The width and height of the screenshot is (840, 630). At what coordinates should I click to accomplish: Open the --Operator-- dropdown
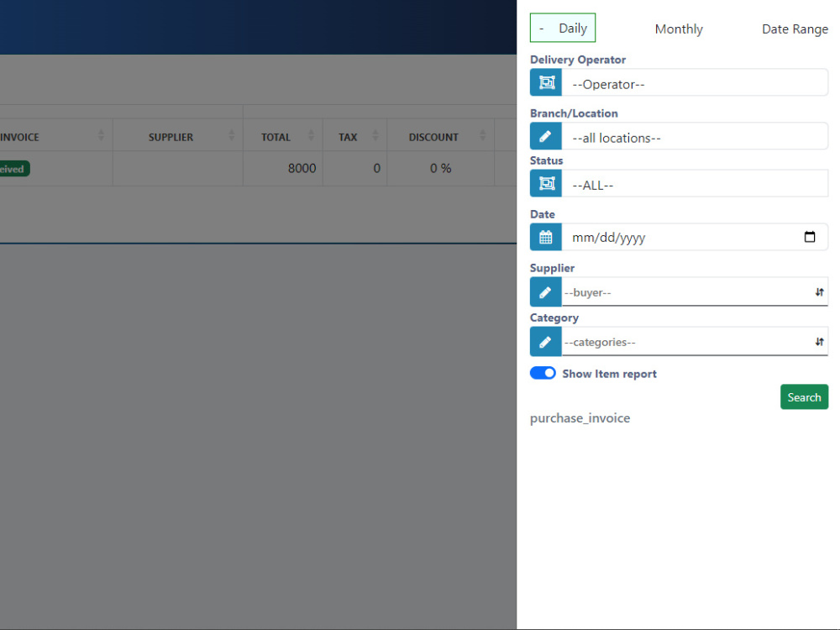695,82
